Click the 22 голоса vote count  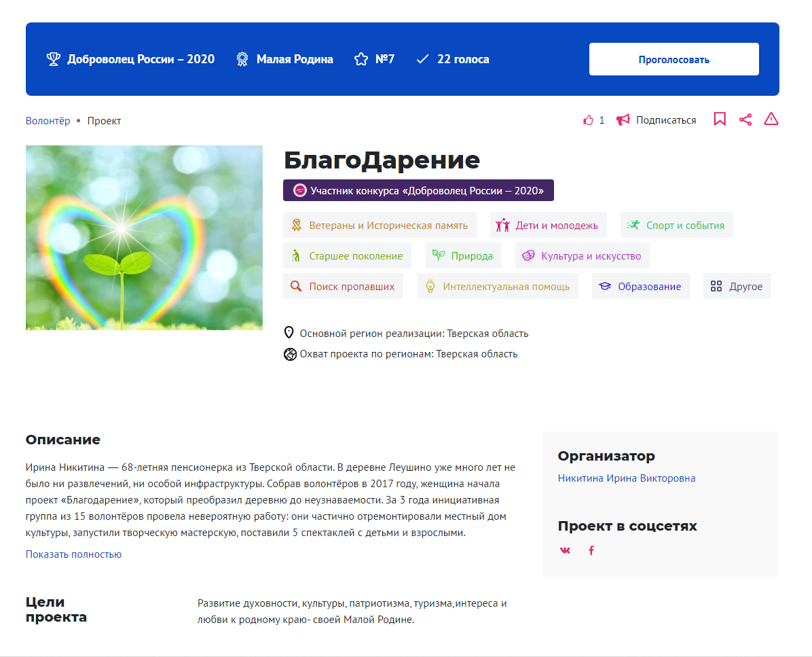[x=463, y=59]
